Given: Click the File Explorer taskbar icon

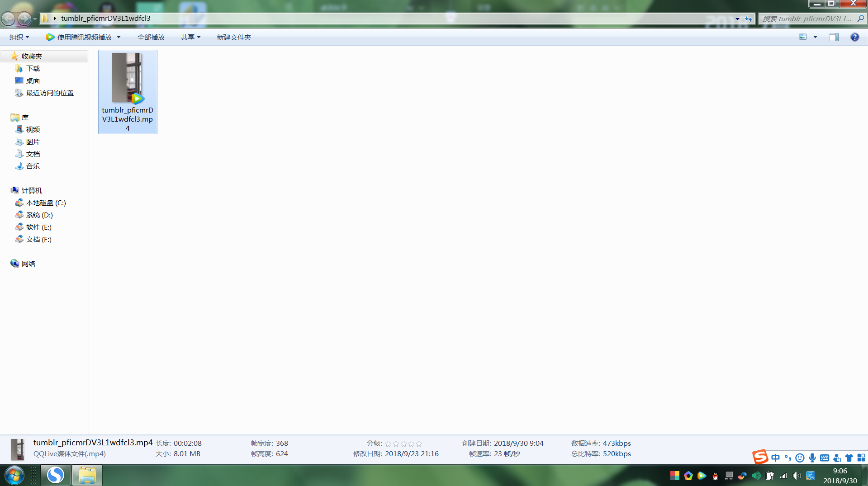Looking at the screenshot, I should [x=87, y=475].
